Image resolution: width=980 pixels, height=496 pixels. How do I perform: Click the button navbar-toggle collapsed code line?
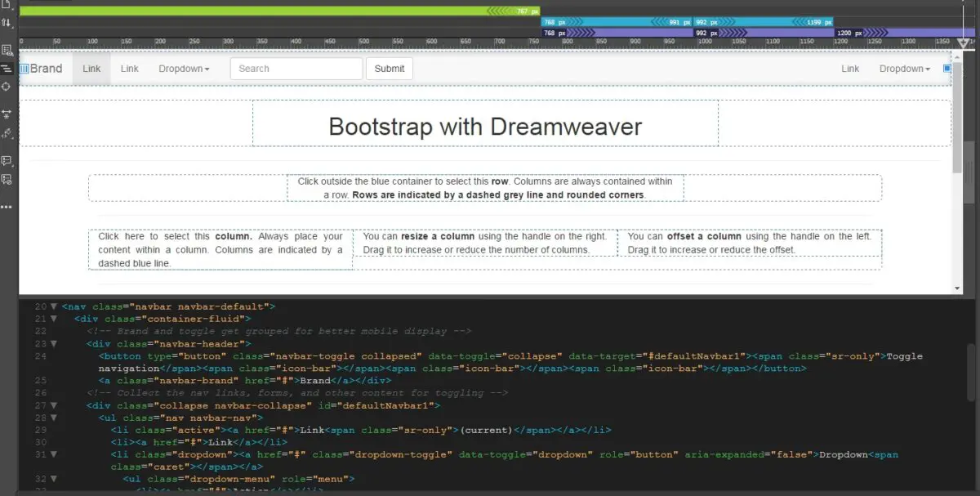coord(510,362)
